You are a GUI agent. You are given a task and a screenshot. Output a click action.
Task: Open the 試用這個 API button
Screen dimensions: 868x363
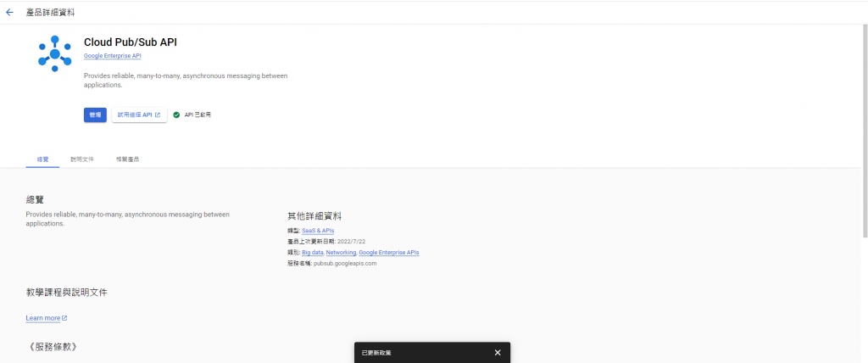click(139, 114)
